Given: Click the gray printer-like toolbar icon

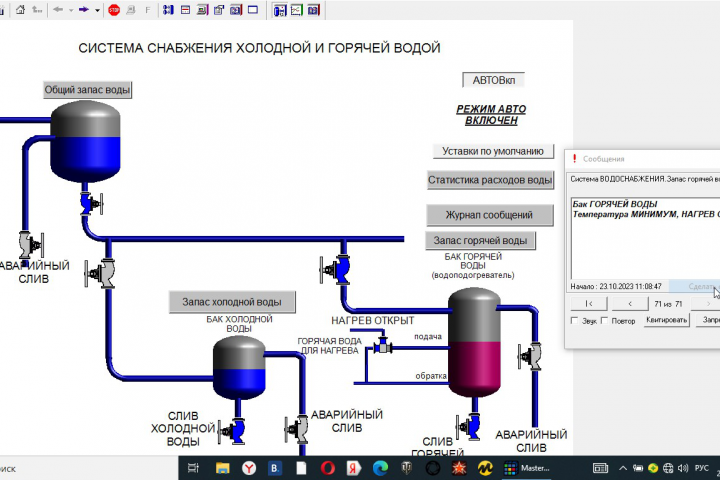Looking at the screenshot, I should click(131, 10).
